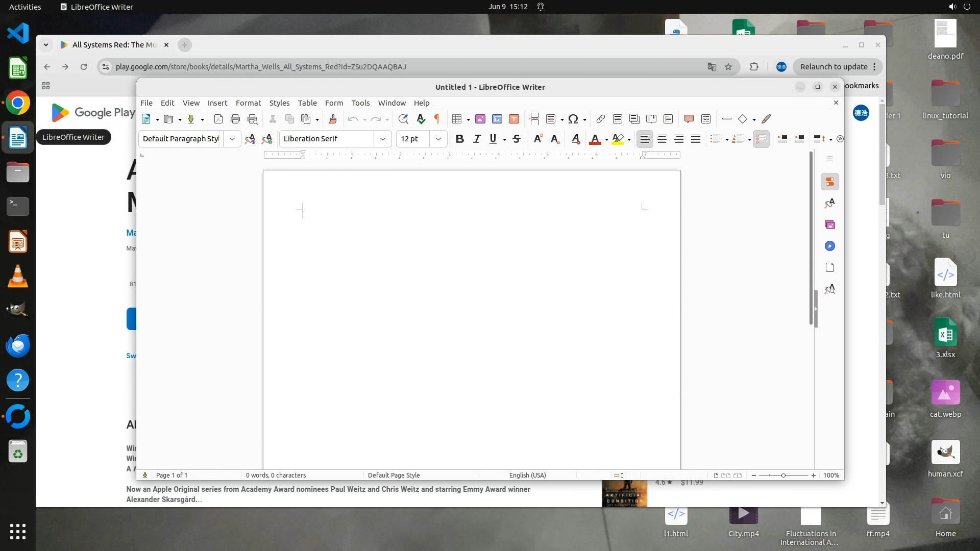Click the English (USA) language status field
Viewport: 980px width, 551px height.
(x=527, y=475)
